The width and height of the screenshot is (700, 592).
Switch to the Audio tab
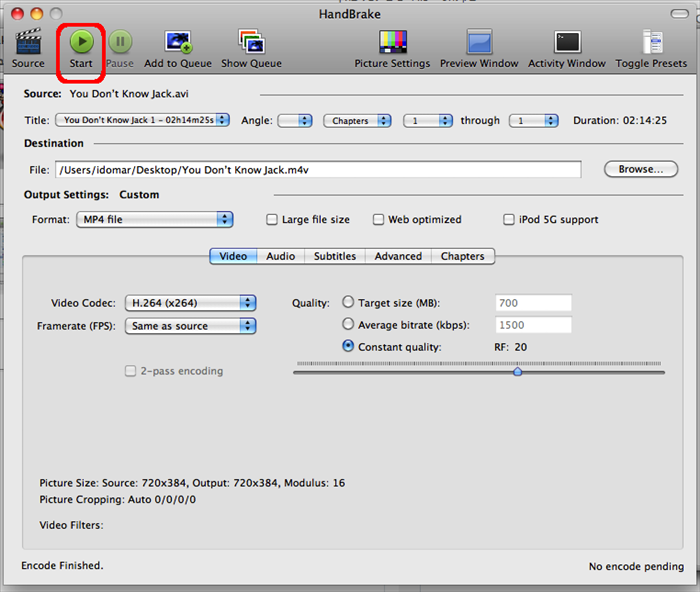point(281,256)
